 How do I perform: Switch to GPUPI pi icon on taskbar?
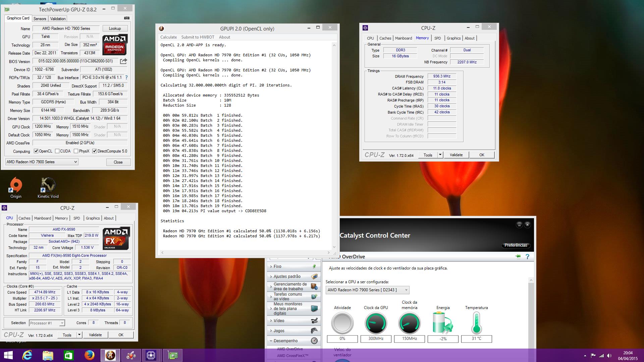tap(110, 355)
